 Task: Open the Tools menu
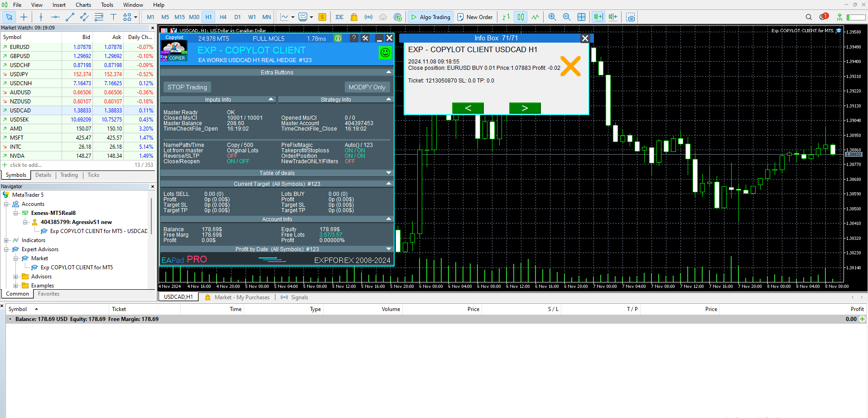click(107, 5)
